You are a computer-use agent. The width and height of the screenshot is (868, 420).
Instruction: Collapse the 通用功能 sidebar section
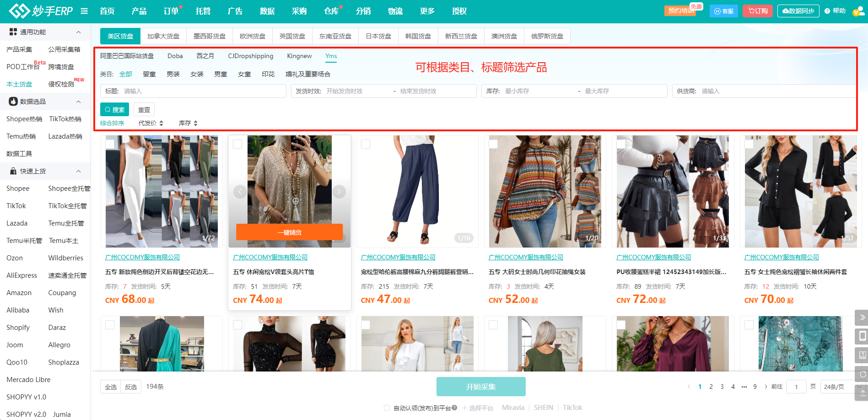tap(78, 32)
